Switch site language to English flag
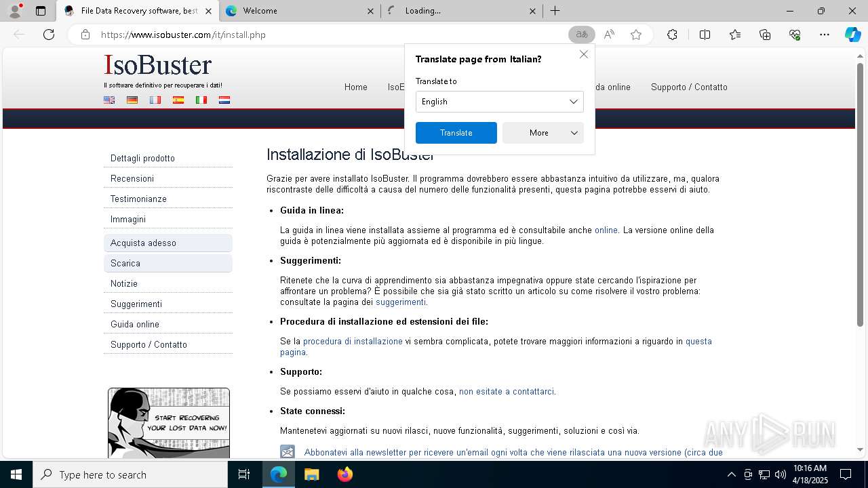Viewport: 868px width, 488px height. tap(109, 100)
